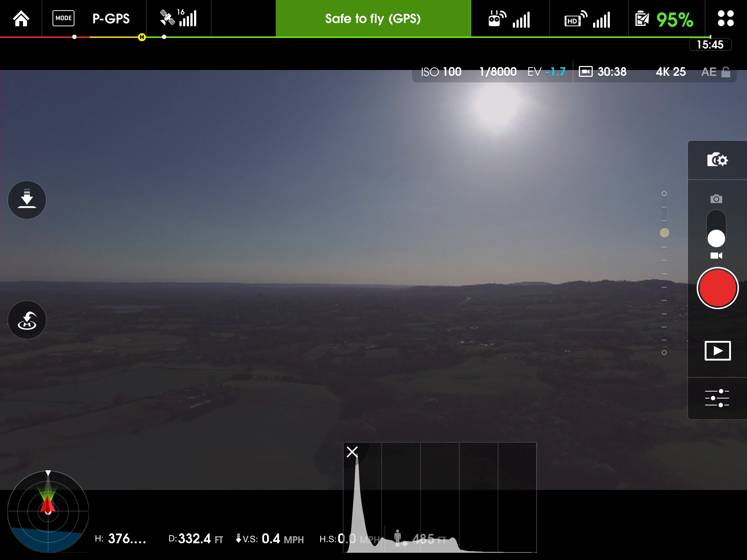
Task: Tap the 4K 25 video resolution
Action: point(671,72)
